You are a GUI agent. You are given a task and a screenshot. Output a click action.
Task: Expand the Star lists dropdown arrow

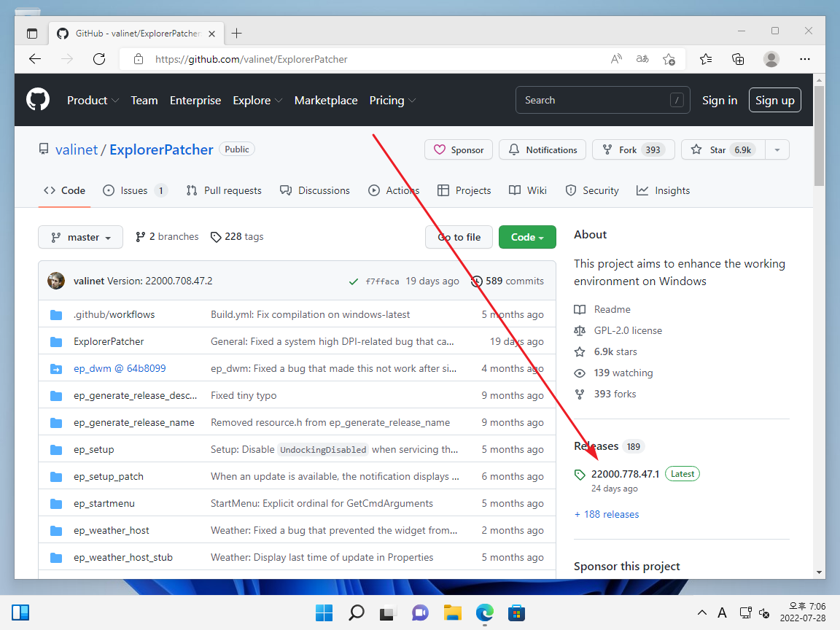tap(777, 150)
